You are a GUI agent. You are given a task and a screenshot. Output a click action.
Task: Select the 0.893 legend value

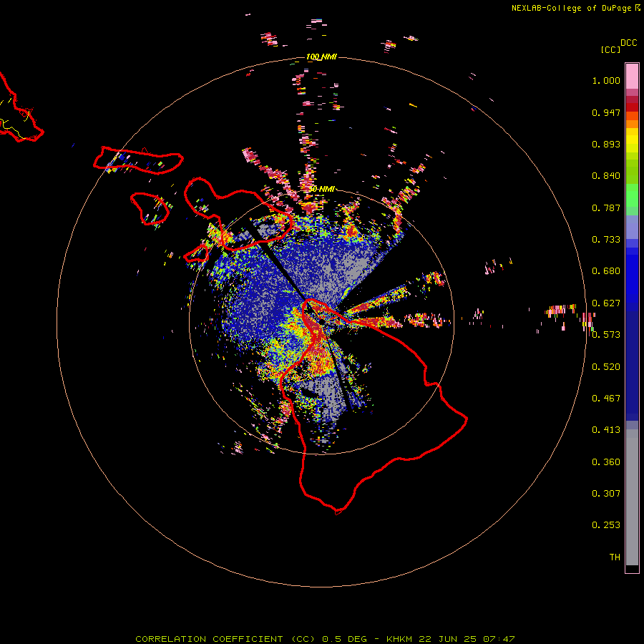606,144
